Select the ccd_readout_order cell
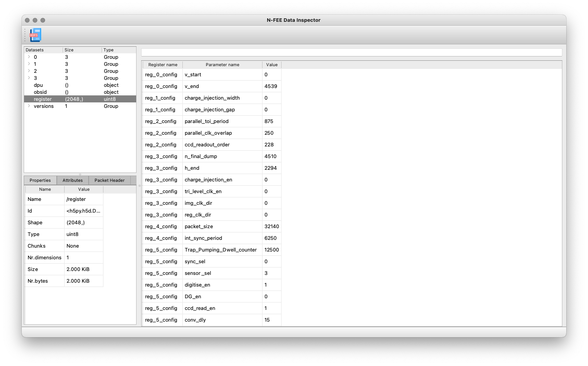 click(222, 145)
